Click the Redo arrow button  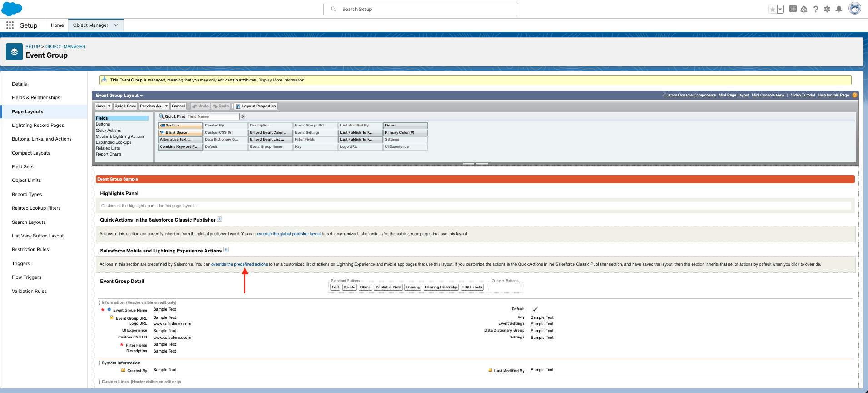pyautogui.click(x=221, y=106)
